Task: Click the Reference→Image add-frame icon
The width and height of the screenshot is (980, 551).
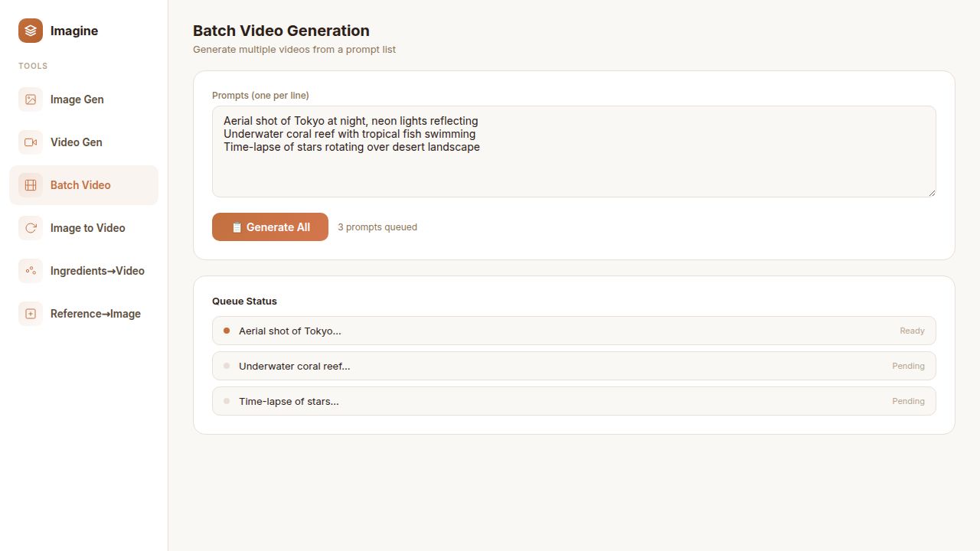Action: [31, 313]
